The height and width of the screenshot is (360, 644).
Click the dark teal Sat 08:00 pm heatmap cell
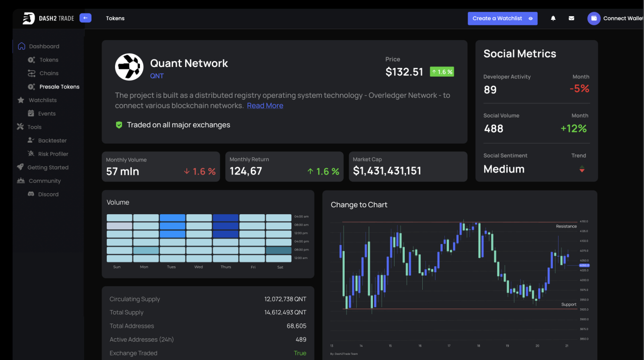pyautogui.click(x=279, y=251)
